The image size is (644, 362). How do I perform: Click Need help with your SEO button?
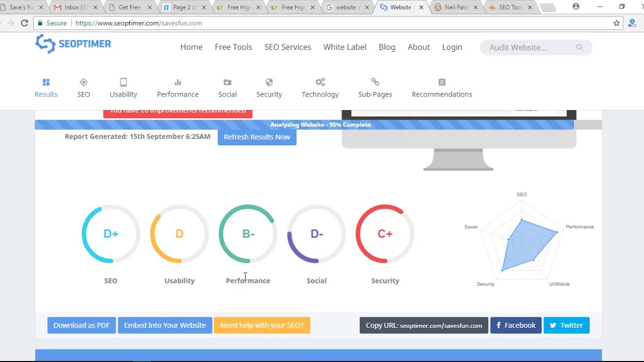coord(262,325)
